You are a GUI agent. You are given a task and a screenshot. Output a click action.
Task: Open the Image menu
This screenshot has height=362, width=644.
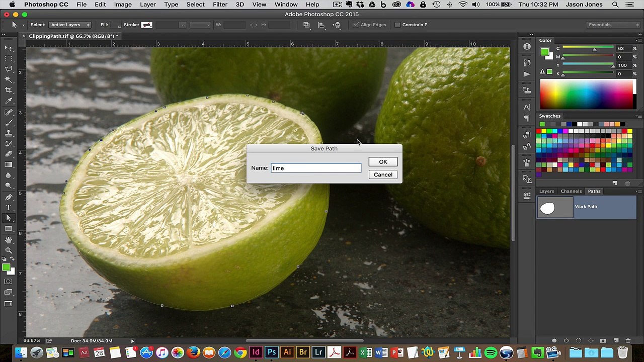tap(123, 5)
